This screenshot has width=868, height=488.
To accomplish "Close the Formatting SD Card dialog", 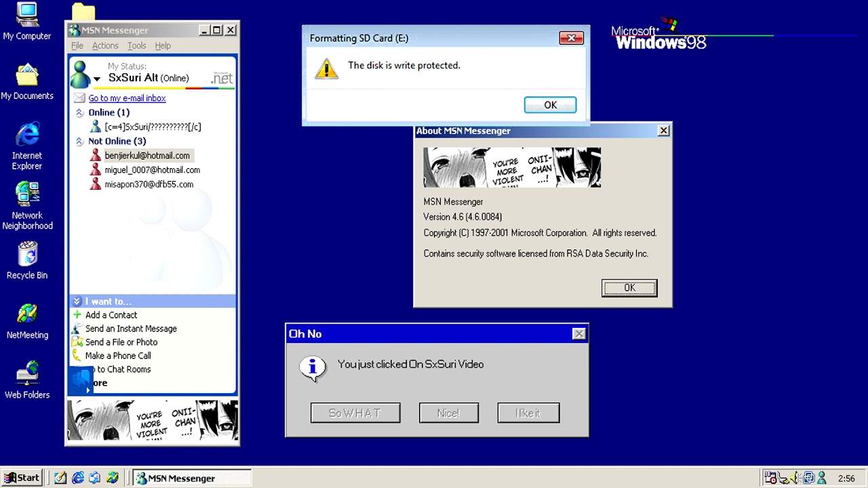I will tap(571, 38).
